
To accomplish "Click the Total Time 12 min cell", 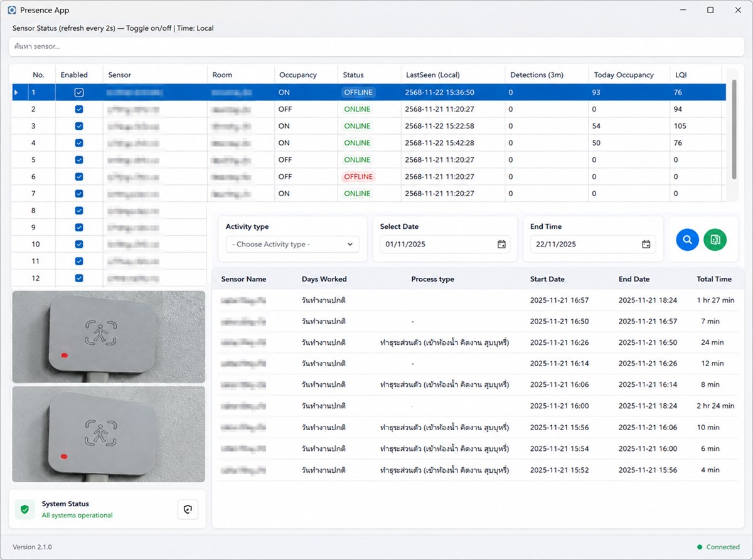I will (712, 364).
